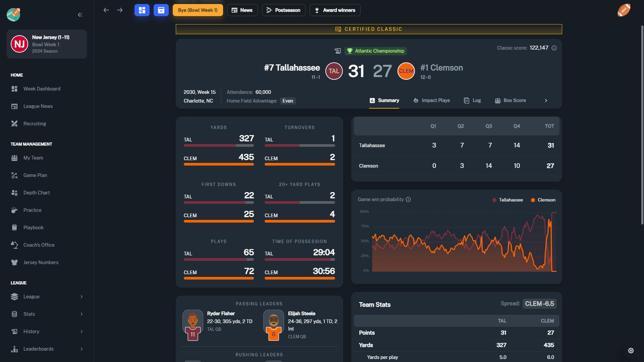This screenshot has height=362, width=644.
Task: Open the Award winners page
Action: coord(334,10)
